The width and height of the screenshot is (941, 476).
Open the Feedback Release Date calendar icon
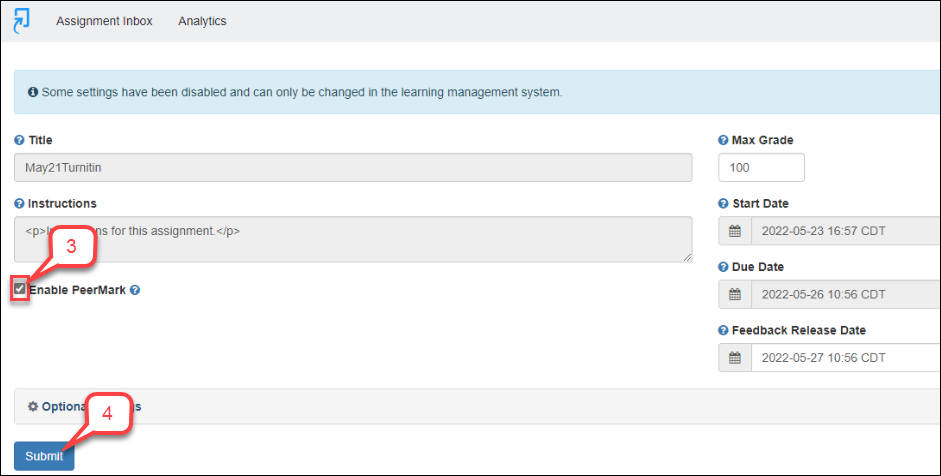735,358
